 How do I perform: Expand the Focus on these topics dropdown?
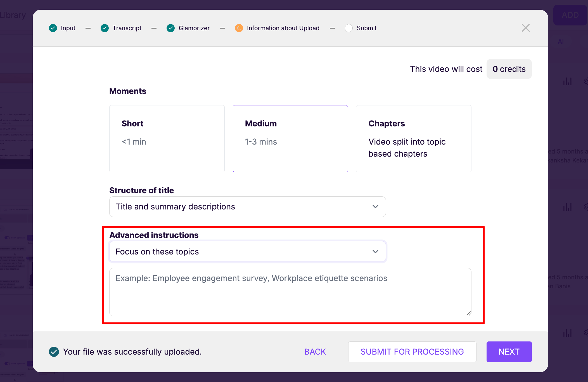click(247, 252)
